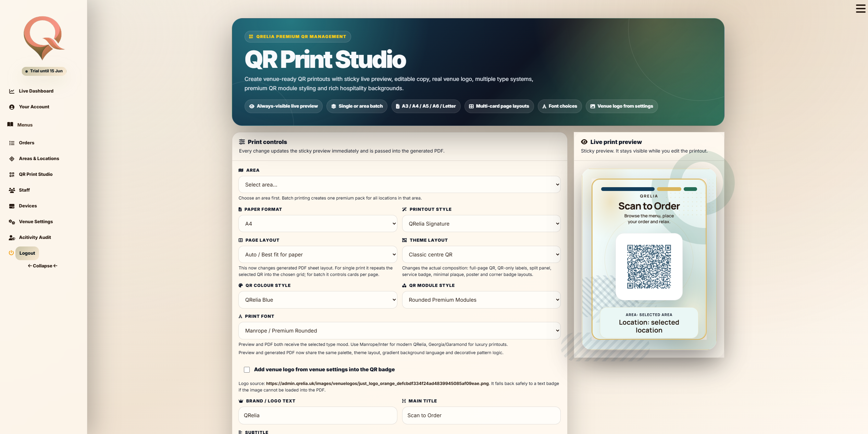Click the QR Colour Style palette icon

(x=240, y=286)
